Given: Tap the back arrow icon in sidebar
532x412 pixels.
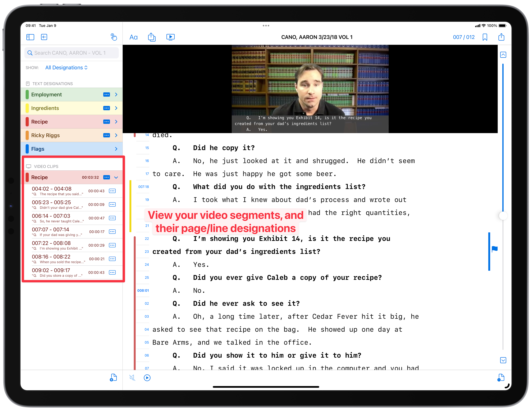Looking at the screenshot, I should tap(44, 37).
